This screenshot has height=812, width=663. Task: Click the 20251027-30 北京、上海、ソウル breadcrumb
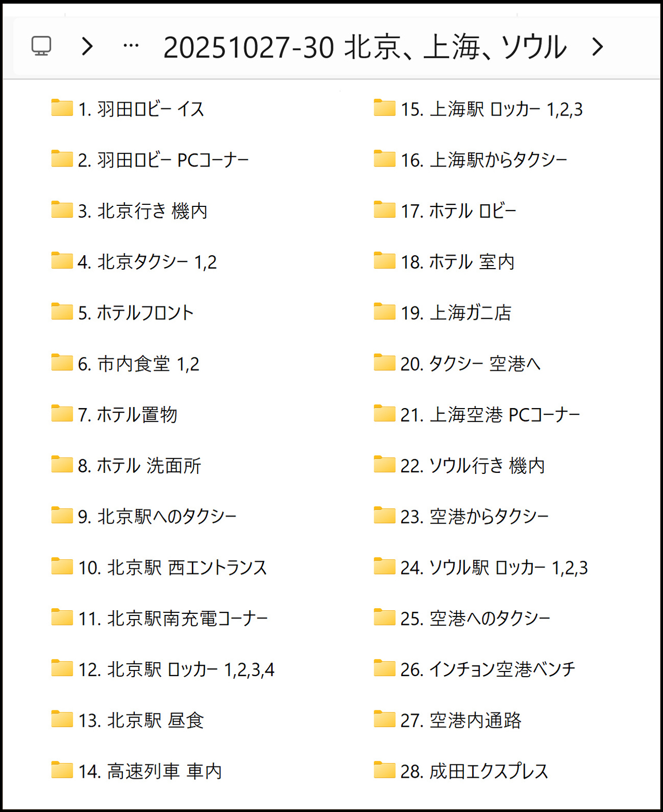(364, 47)
